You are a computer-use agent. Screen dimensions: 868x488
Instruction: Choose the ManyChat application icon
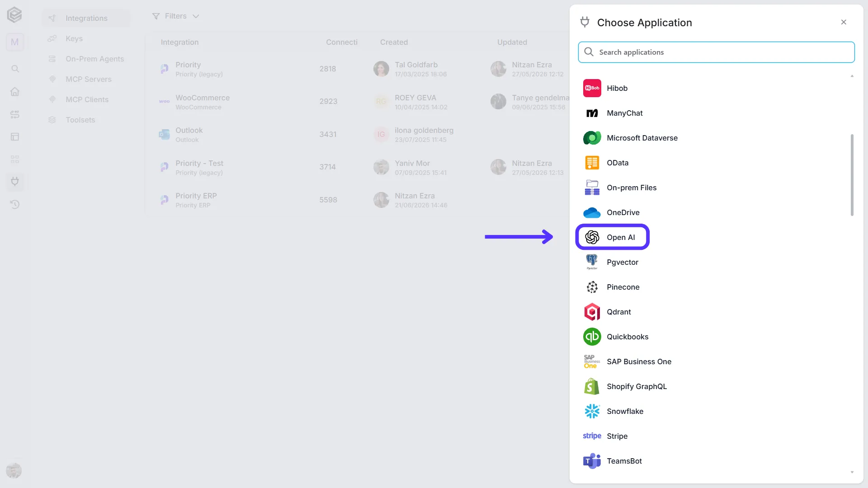[592, 113]
